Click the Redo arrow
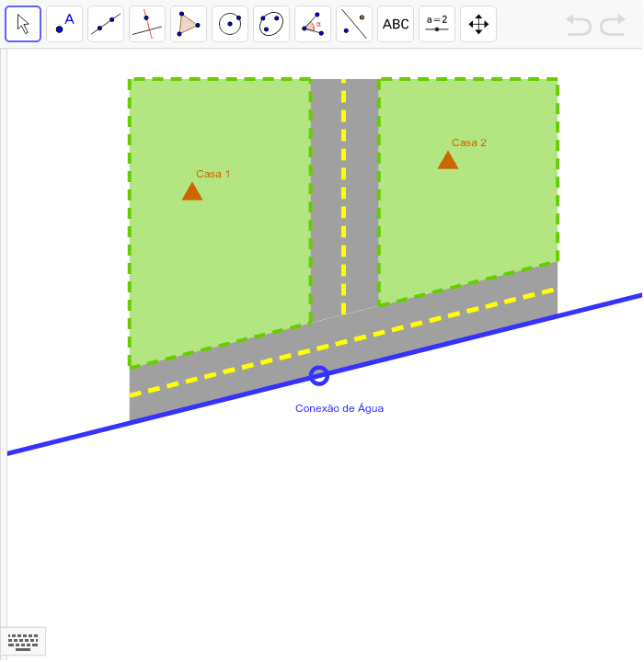The width and height of the screenshot is (644, 662). point(613,25)
